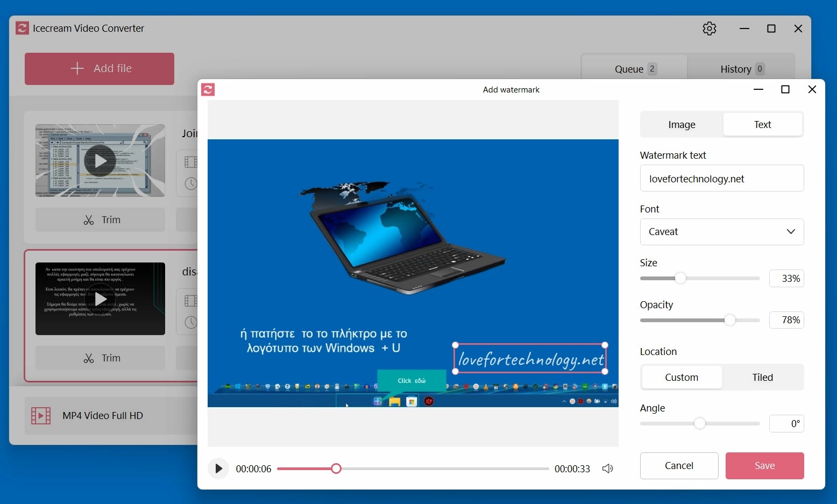This screenshot has height=504, width=837.
Task: Open the Caveat font dropdown
Action: coord(722,232)
